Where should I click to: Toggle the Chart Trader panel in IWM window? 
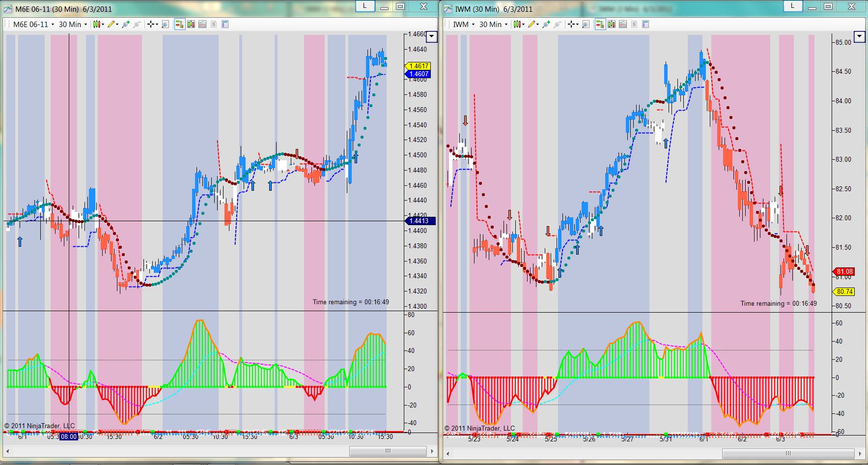(x=600, y=24)
